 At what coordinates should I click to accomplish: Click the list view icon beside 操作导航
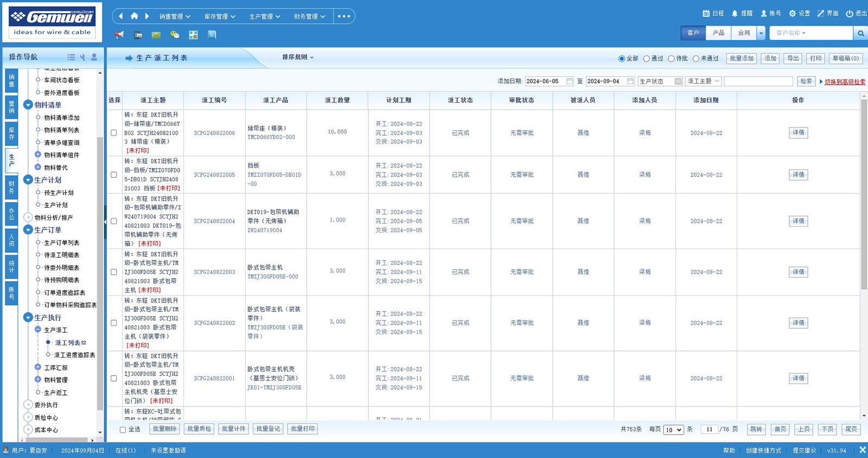pos(71,57)
